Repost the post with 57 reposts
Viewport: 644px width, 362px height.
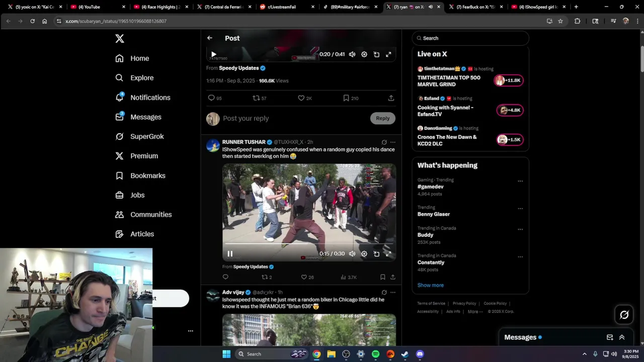[x=259, y=98]
